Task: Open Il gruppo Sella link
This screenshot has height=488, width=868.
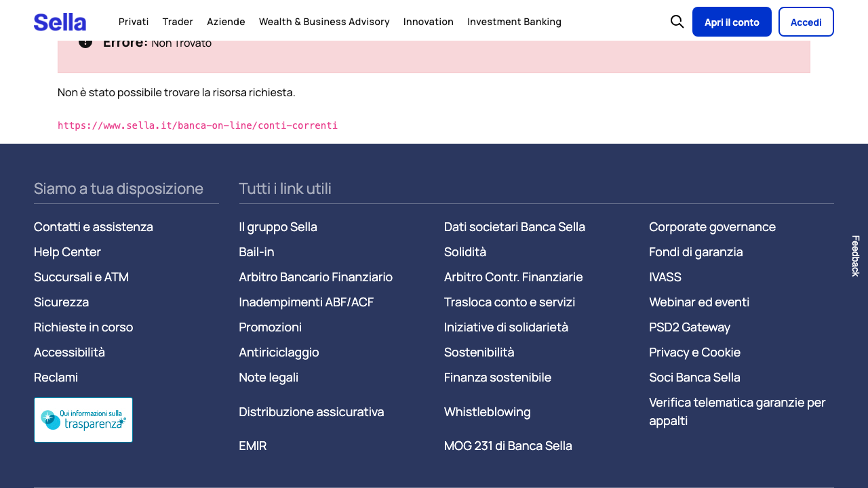Action: tap(278, 226)
